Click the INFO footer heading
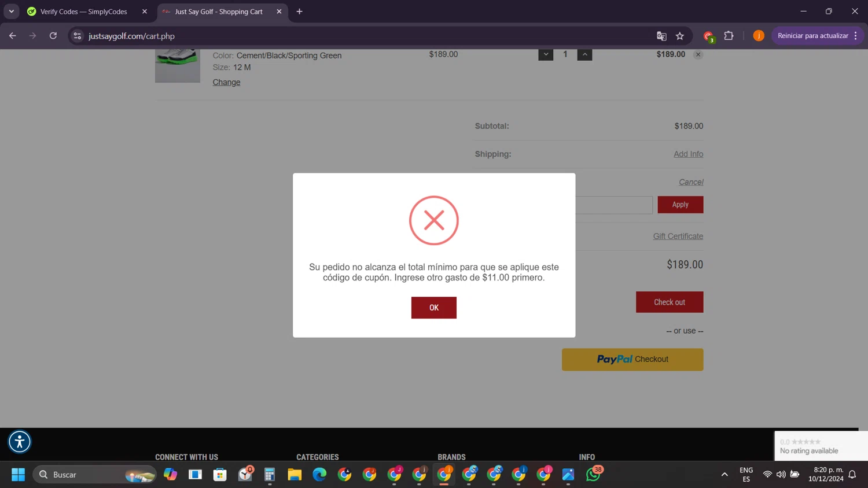Viewport: 868px width, 488px height. coord(587,457)
